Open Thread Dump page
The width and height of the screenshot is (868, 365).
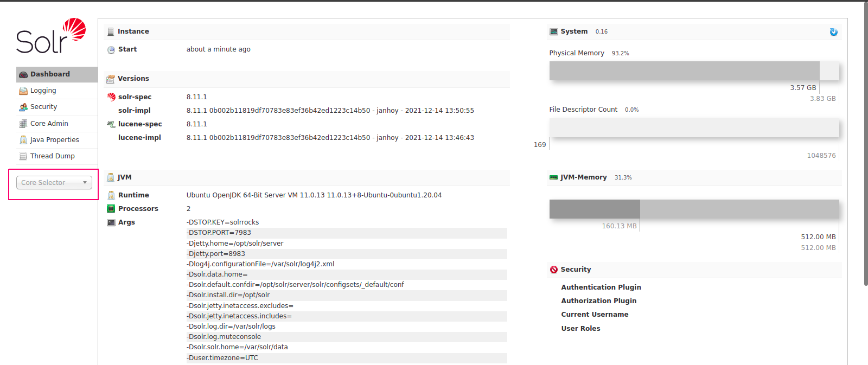(x=57, y=156)
